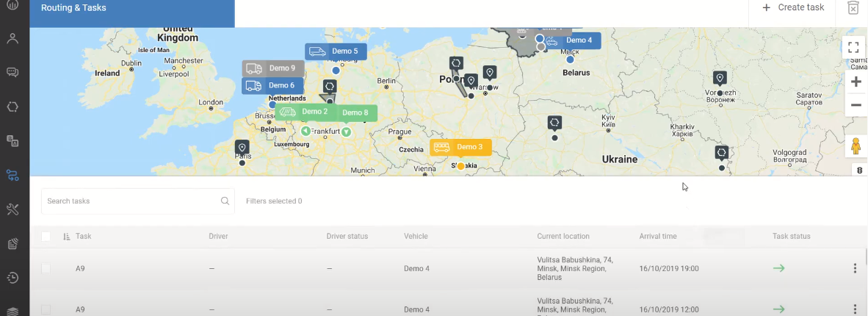This screenshot has height=316, width=868.
Task: Sort by Vehicle column header
Action: click(x=416, y=236)
